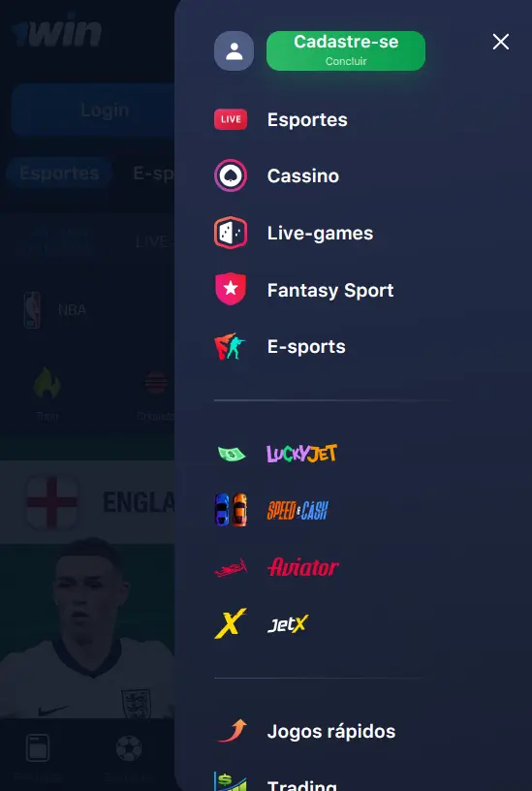
Task: Close the side menu with the X
Action: tap(501, 42)
